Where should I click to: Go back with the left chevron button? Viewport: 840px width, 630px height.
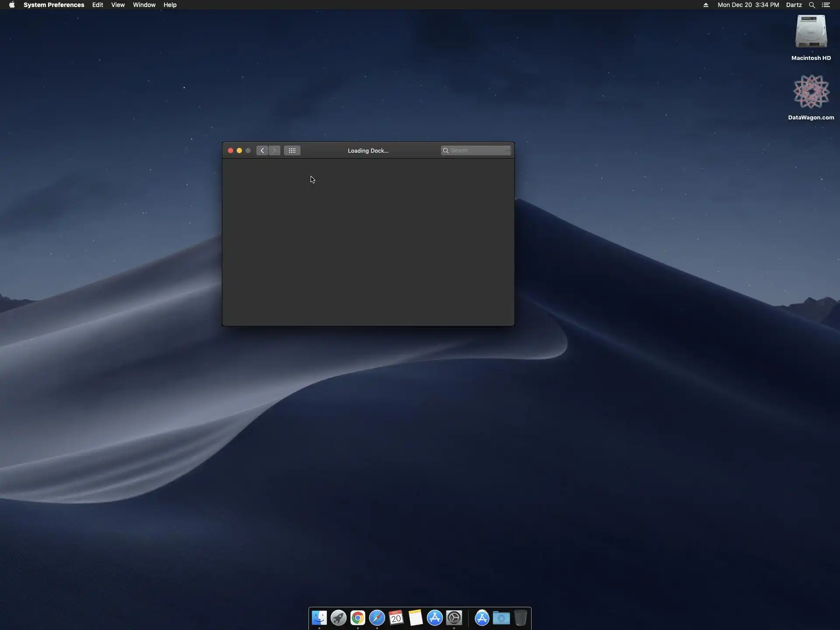(262, 150)
